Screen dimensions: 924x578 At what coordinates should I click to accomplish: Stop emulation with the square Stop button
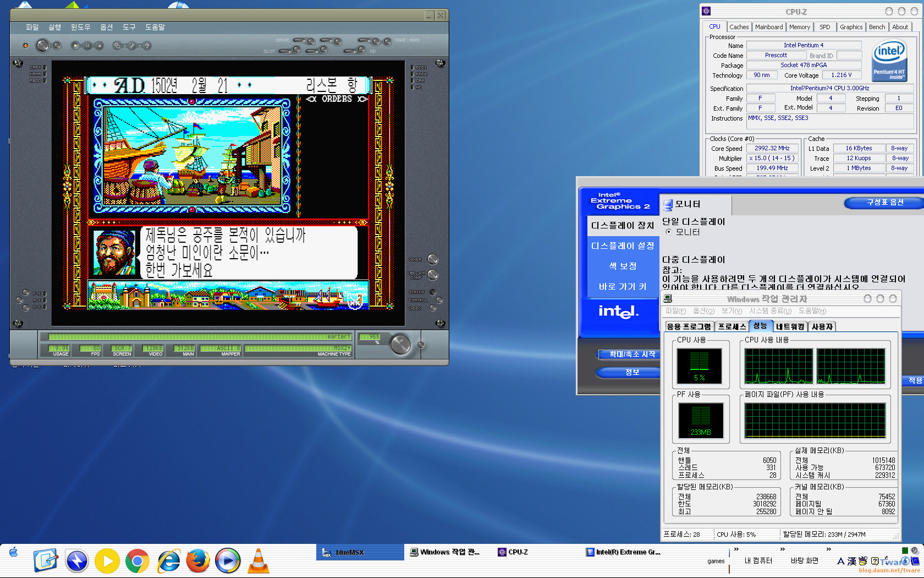(x=100, y=46)
